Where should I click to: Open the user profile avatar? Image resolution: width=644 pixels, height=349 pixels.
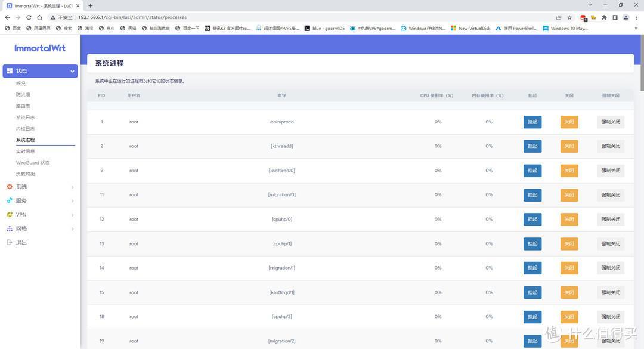click(626, 17)
